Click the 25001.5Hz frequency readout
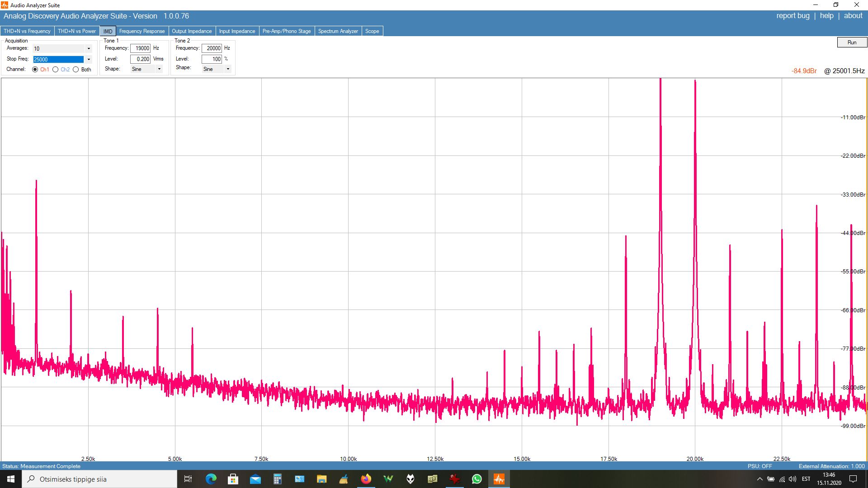Viewport: 868px width, 488px height. point(844,71)
